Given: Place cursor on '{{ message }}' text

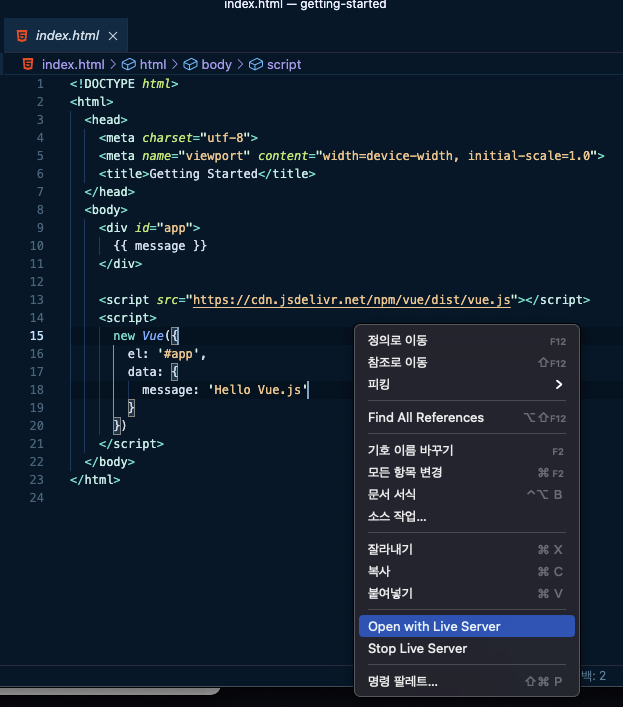Looking at the screenshot, I should point(160,246).
